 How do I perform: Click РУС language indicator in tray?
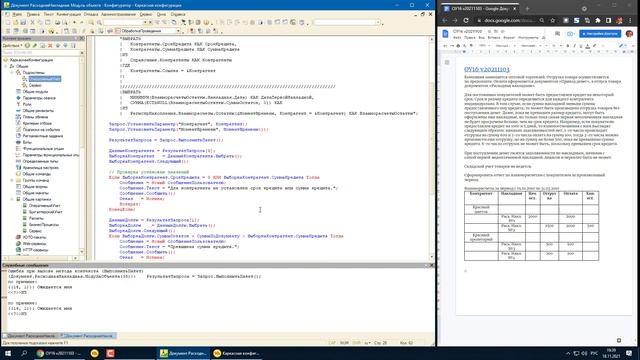[x=595, y=353]
